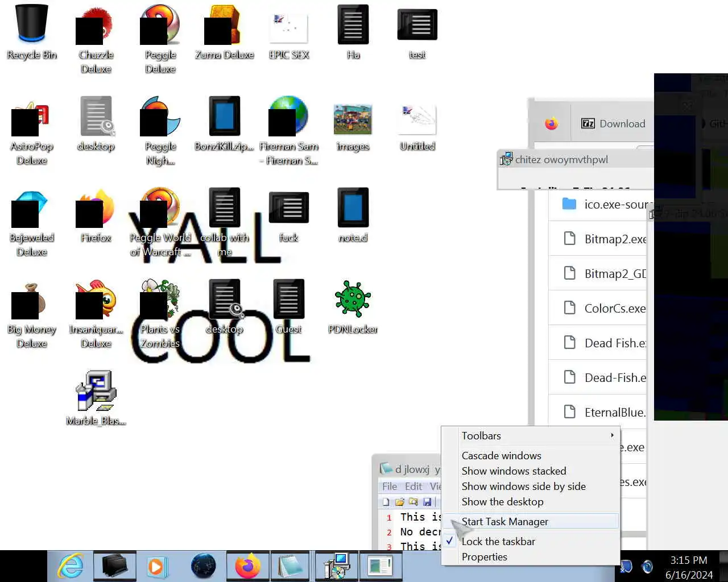Select the 'collab with me' text file

click(x=225, y=223)
